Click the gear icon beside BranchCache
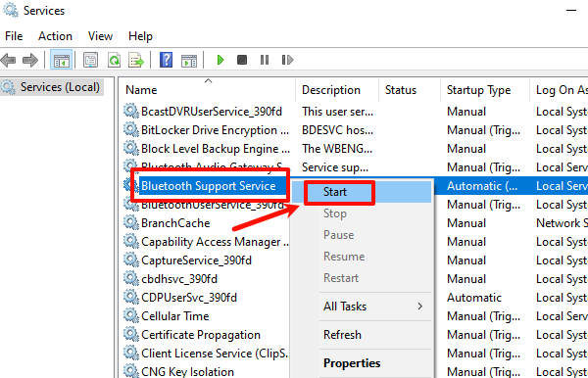 [x=131, y=223]
